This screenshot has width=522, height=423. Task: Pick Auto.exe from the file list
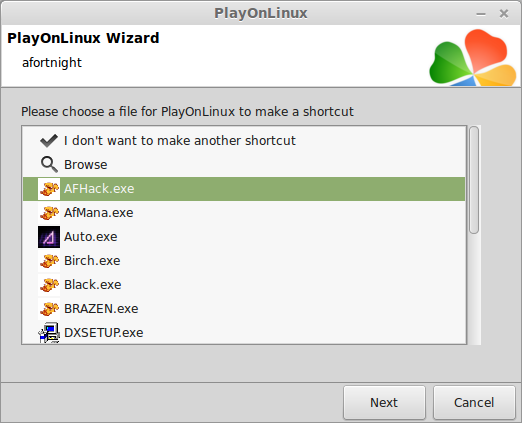(244, 237)
